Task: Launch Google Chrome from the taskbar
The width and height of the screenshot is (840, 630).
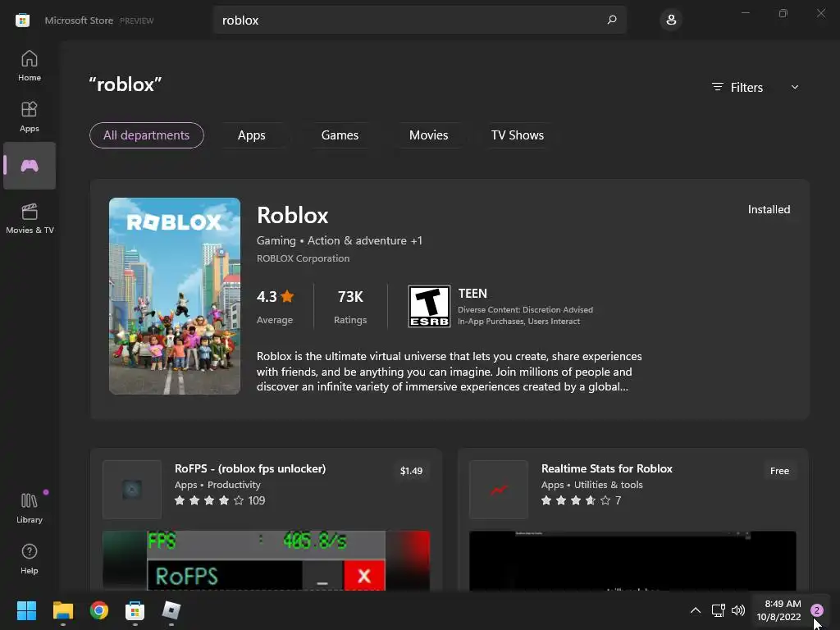Action: coord(99,610)
